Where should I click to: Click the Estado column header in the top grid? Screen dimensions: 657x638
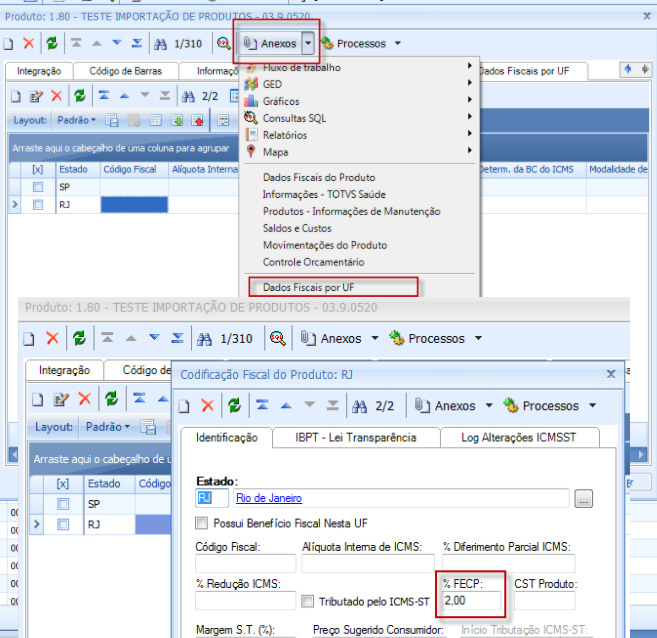click(x=78, y=169)
